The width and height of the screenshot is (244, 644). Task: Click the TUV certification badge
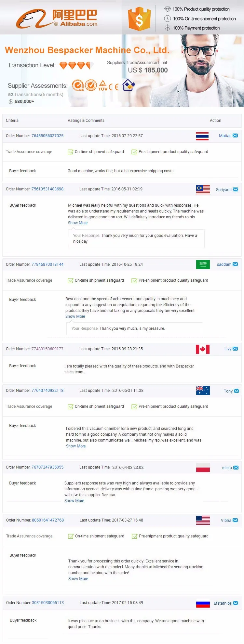102,85
